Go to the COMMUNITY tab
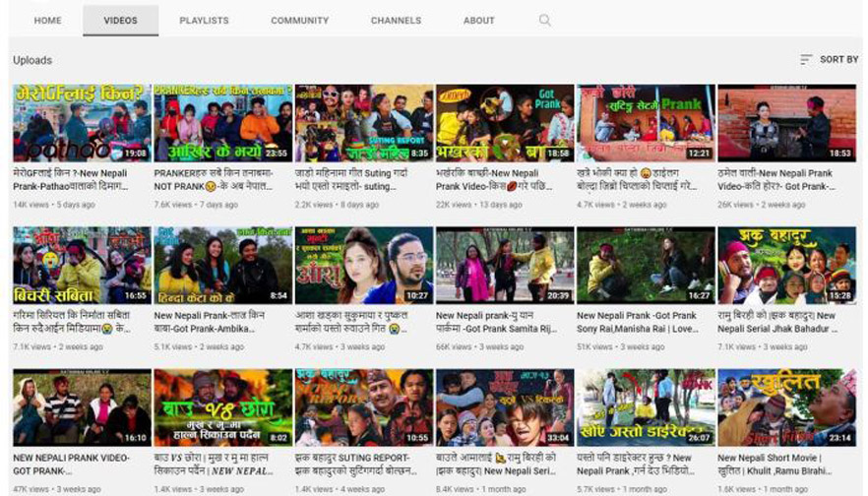The height and width of the screenshot is (496, 868). pos(299,21)
